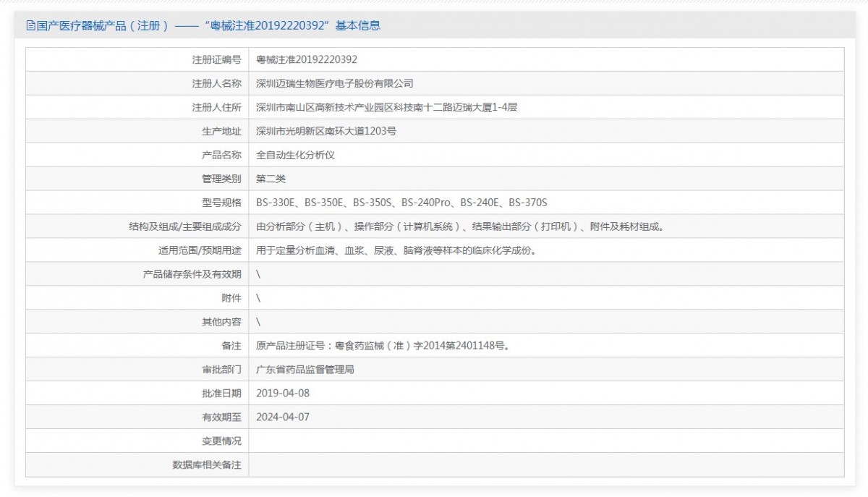Click the label 型号规格
Viewport: 868px width, 497px height.
click(x=222, y=203)
